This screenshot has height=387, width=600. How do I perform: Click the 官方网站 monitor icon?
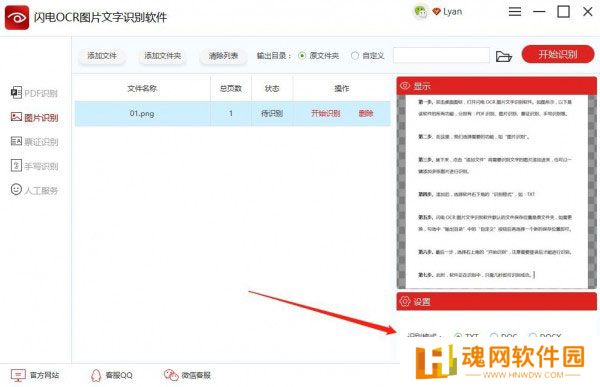coord(18,375)
